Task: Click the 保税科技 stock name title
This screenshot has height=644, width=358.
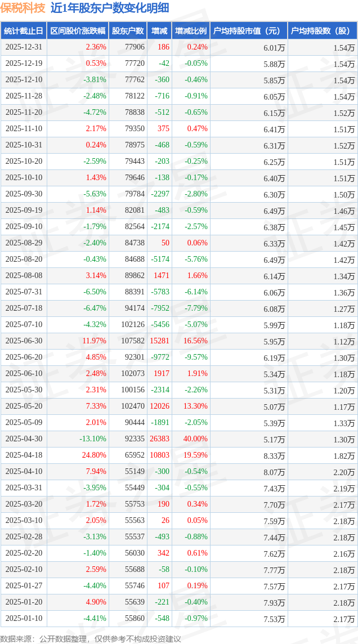Action: [23, 8]
